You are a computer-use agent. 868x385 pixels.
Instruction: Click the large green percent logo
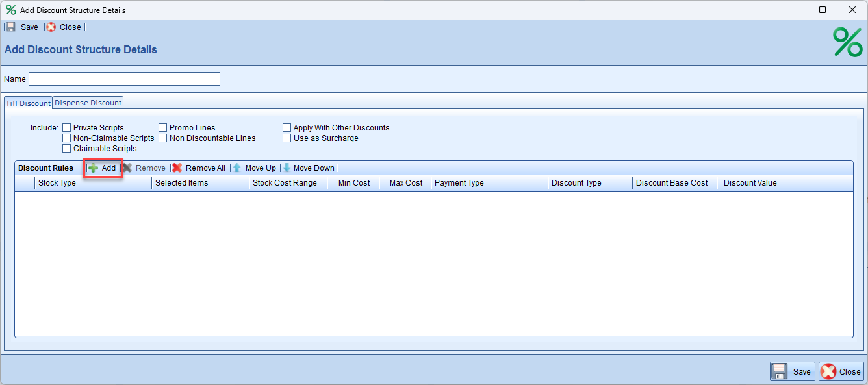[847, 42]
